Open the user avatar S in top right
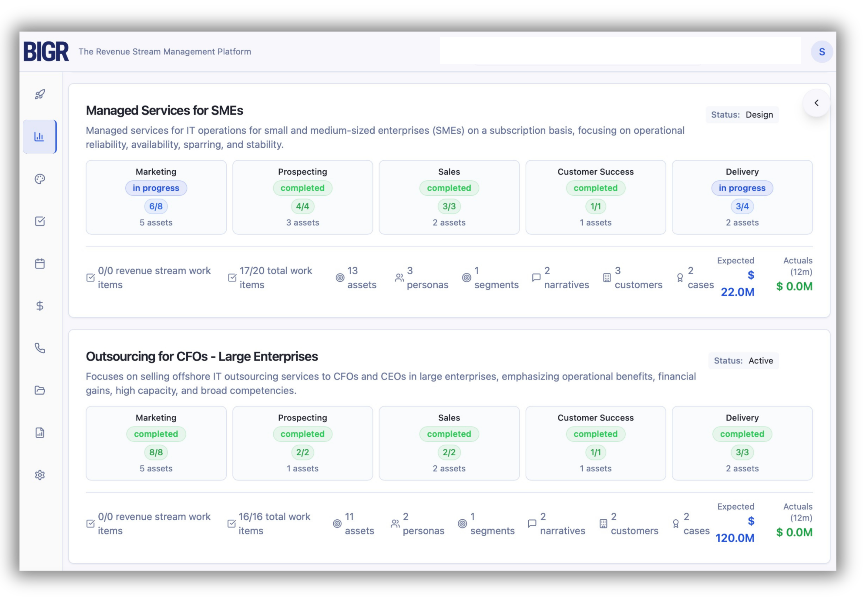Viewport: 863px width, 616px height. [822, 51]
